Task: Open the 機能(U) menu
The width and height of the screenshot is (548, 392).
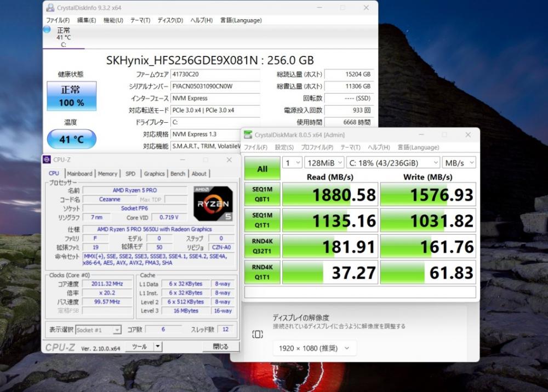Action: [x=113, y=20]
